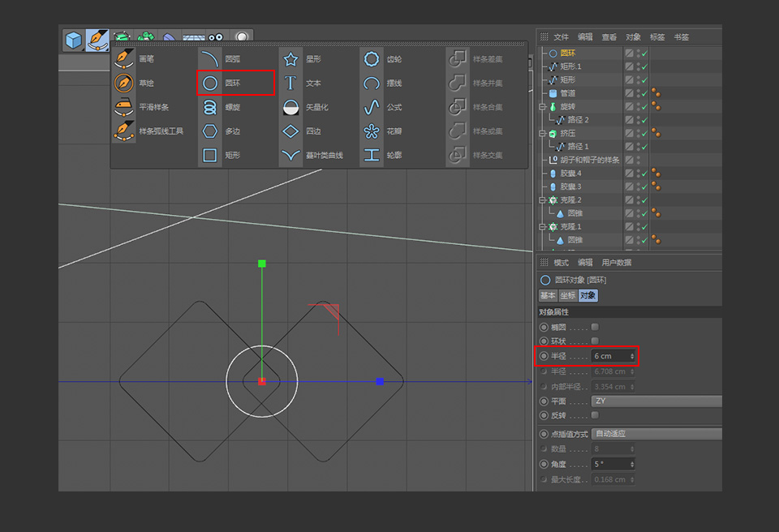Toggle the green enable checkmark for 旋转

(646, 107)
